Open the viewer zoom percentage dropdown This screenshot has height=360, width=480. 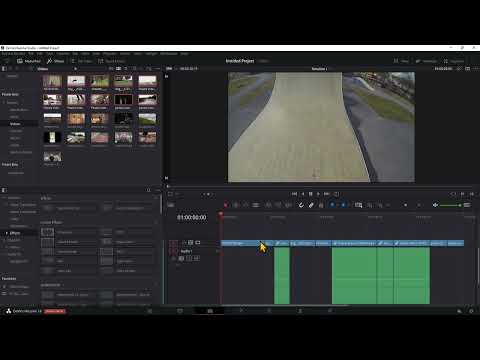tap(170, 69)
